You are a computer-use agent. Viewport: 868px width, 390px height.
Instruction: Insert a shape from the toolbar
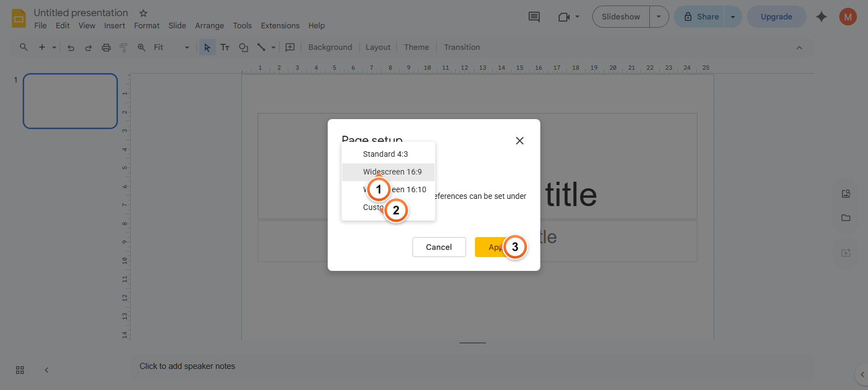[243, 48]
